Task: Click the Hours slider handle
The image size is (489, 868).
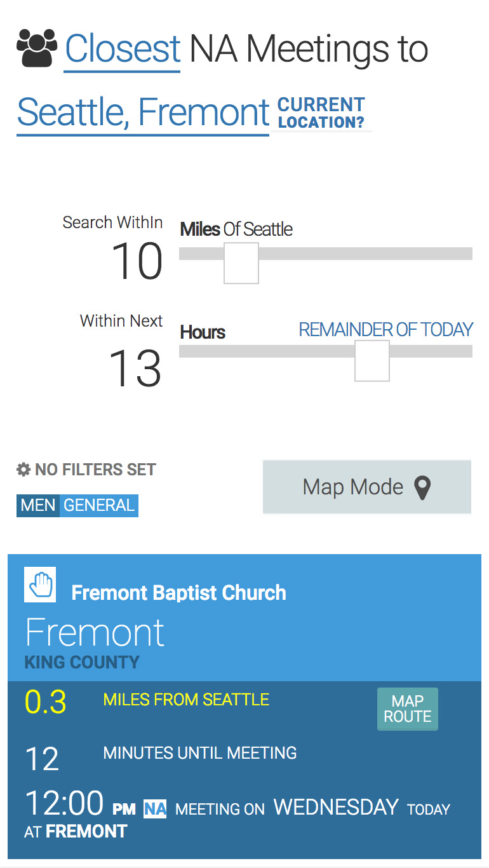Action: click(372, 360)
